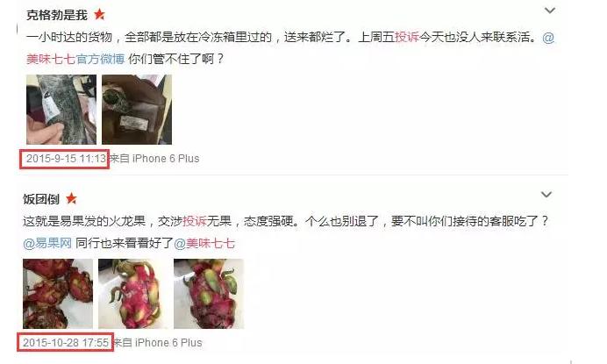Click iPhone 6 Plus source under second post
The width and height of the screenshot is (607, 364).
168,343
